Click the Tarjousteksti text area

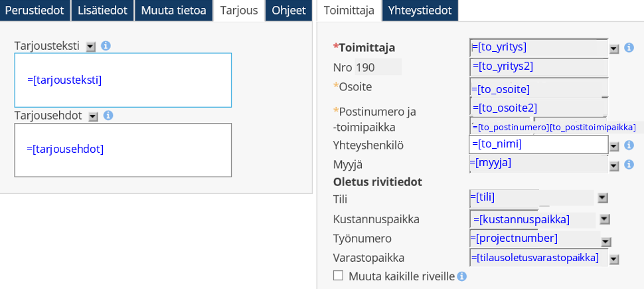[123, 80]
